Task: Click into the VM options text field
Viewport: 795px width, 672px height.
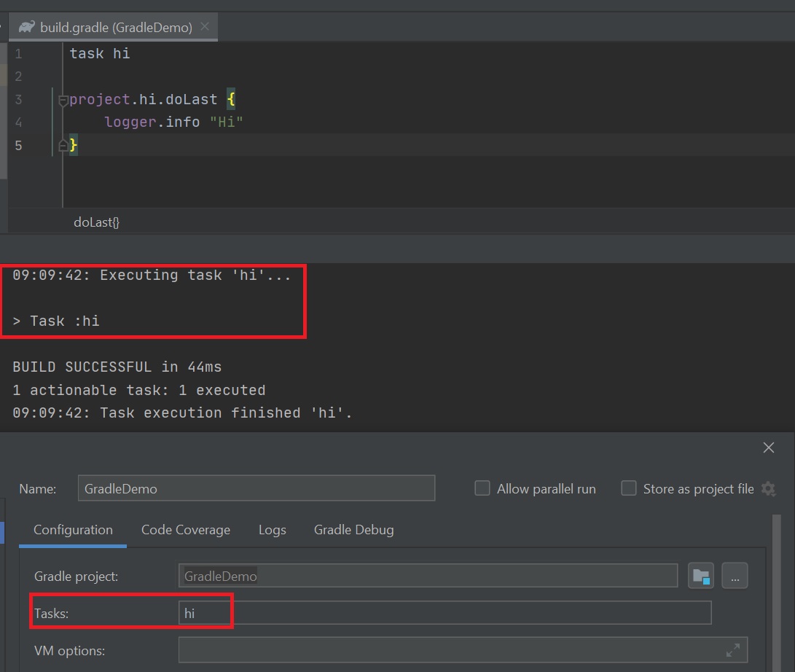Action: pos(445,649)
